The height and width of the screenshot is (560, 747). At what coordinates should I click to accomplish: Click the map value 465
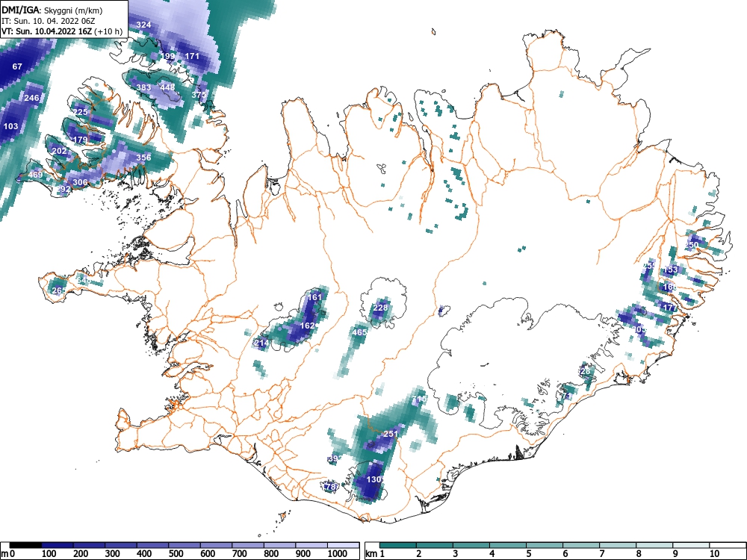pos(360,332)
